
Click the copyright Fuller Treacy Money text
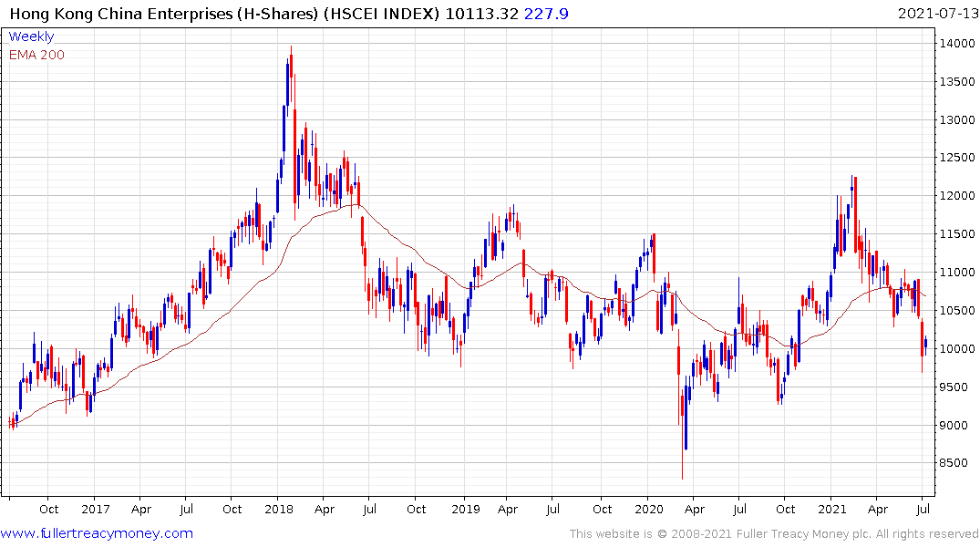pos(774,534)
